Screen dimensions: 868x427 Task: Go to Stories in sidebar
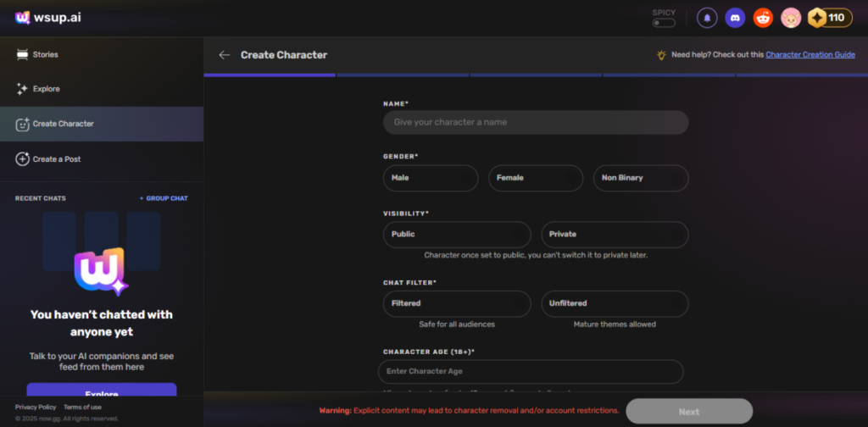(46, 55)
